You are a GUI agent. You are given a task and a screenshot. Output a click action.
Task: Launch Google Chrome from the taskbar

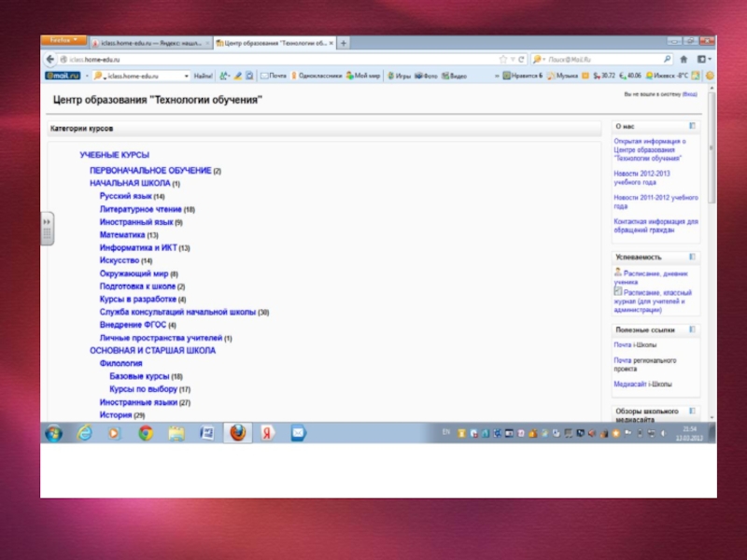point(145,433)
